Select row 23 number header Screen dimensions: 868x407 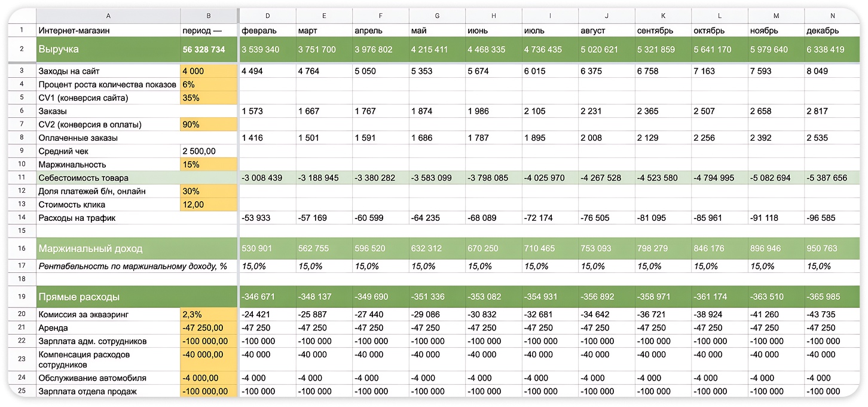coord(22,359)
